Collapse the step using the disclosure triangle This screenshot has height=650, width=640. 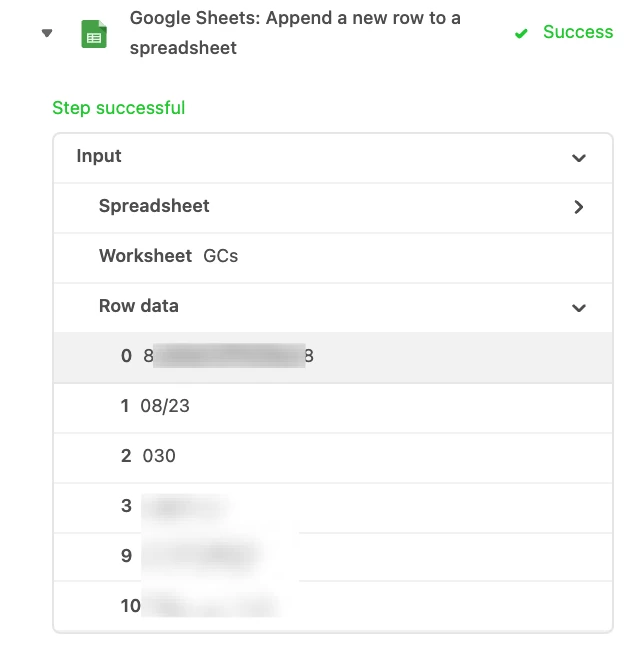pyautogui.click(x=47, y=33)
